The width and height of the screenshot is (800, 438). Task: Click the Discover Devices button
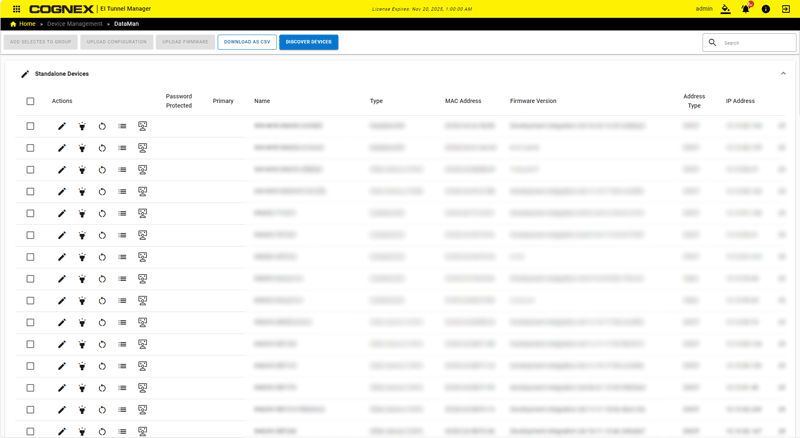309,42
